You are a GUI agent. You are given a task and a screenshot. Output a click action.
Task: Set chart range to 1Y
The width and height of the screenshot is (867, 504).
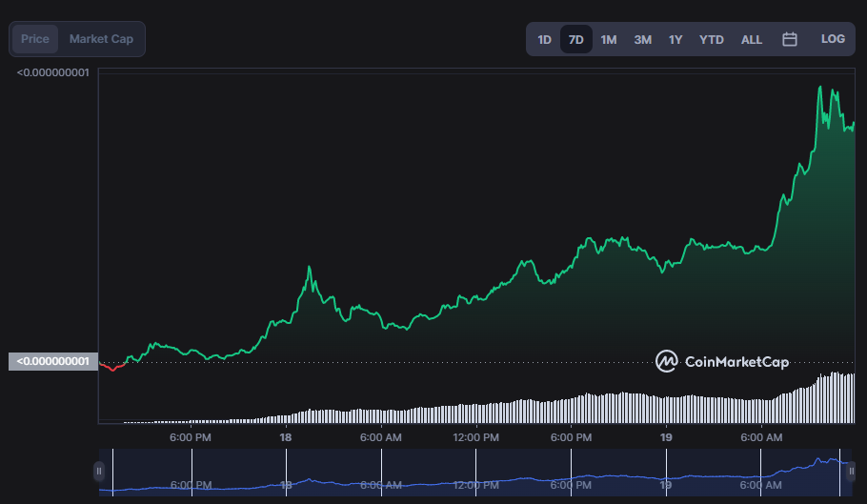pos(675,39)
